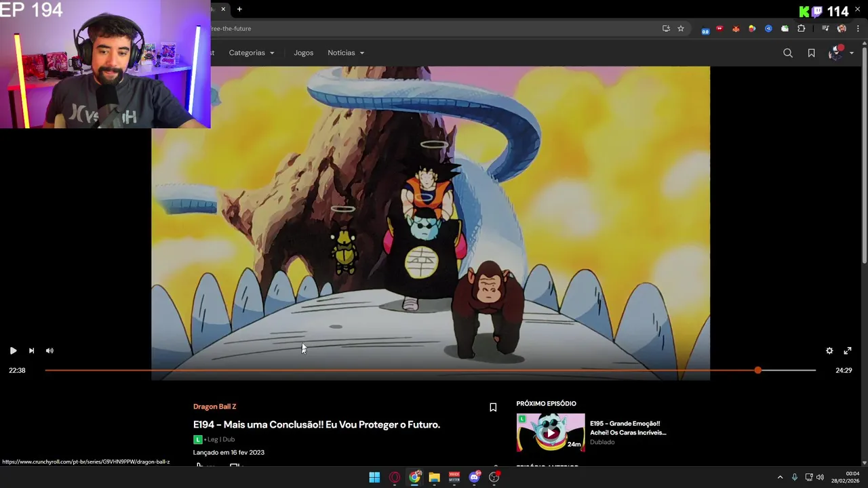868x488 pixels.
Task: Open Crunchyroll watchlist bookmark in header
Action: pos(811,53)
